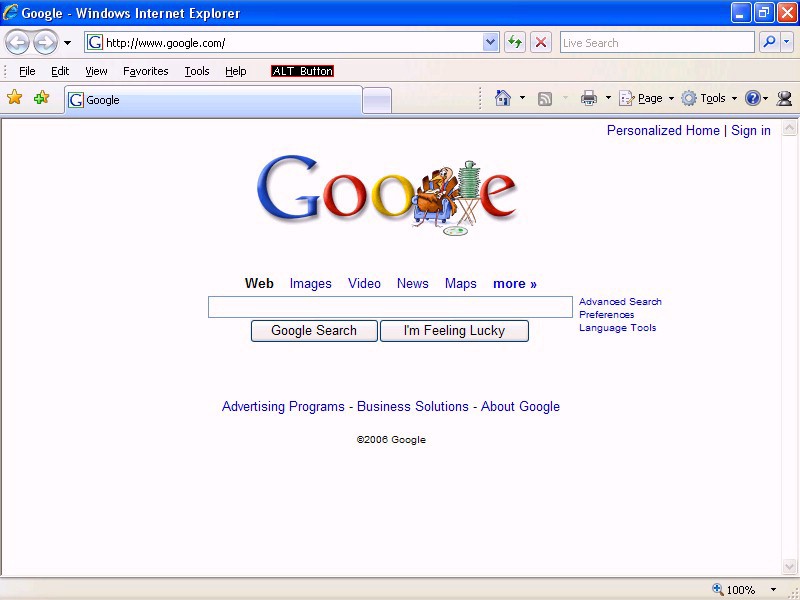Open the Maps link
Image resolution: width=800 pixels, height=600 pixels.
tap(461, 283)
